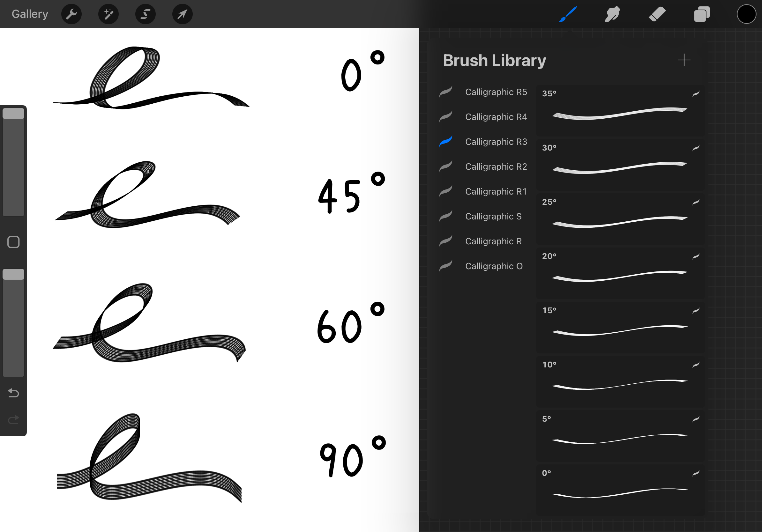Open the Layers panel icon
The image size is (762, 532).
[x=702, y=14]
